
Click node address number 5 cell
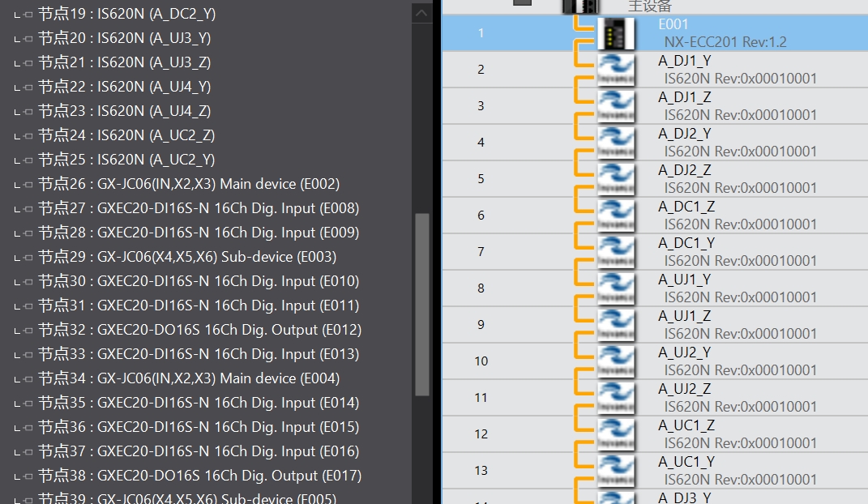coord(481,179)
